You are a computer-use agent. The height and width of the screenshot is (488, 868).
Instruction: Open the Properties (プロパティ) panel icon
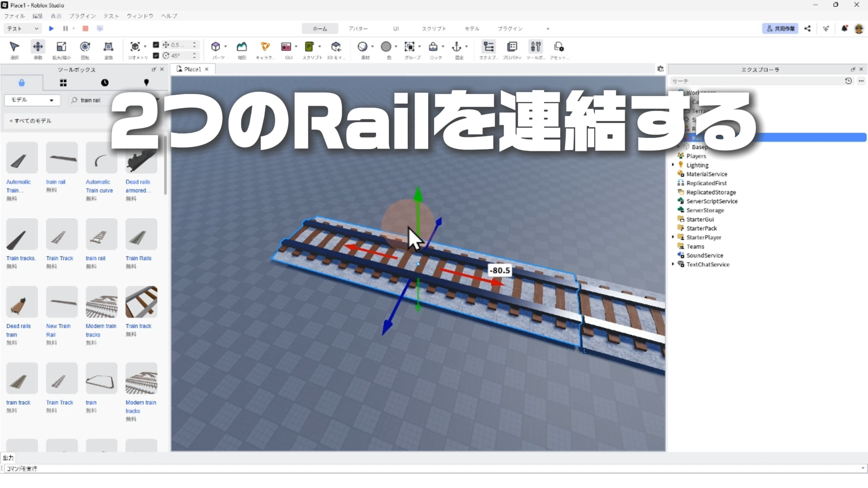[512, 47]
